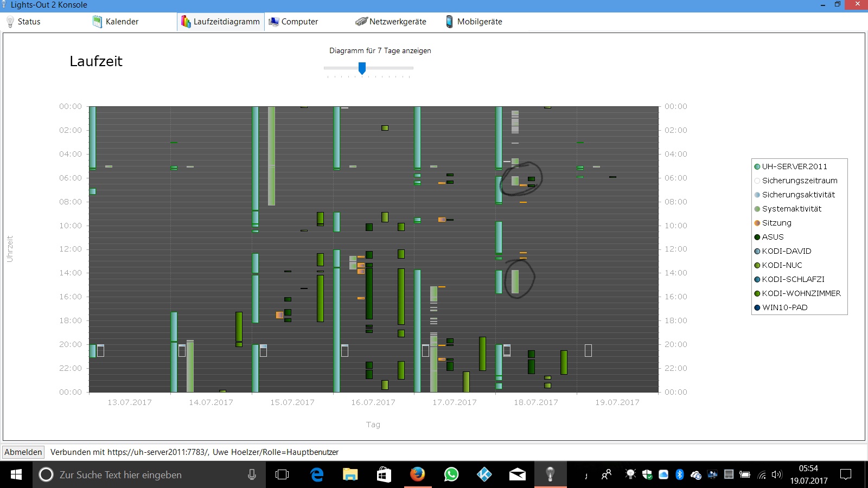The image size is (868, 488).
Task: Open WhatsApp from the taskbar
Action: 451,474
